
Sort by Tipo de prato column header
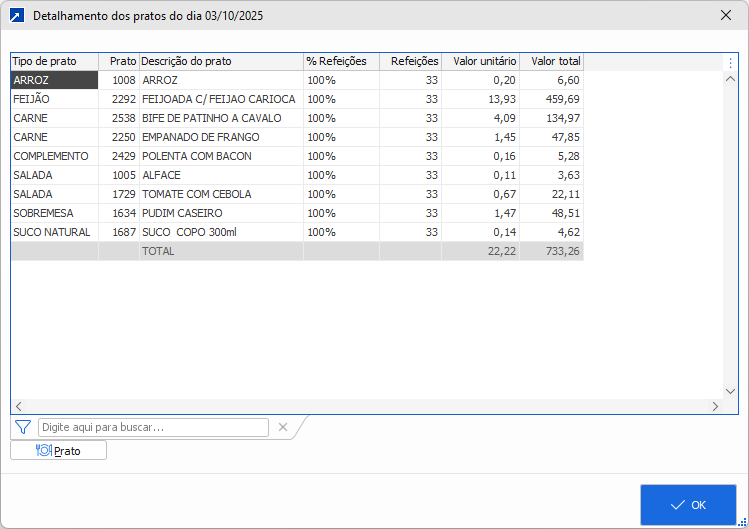tap(54, 62)
